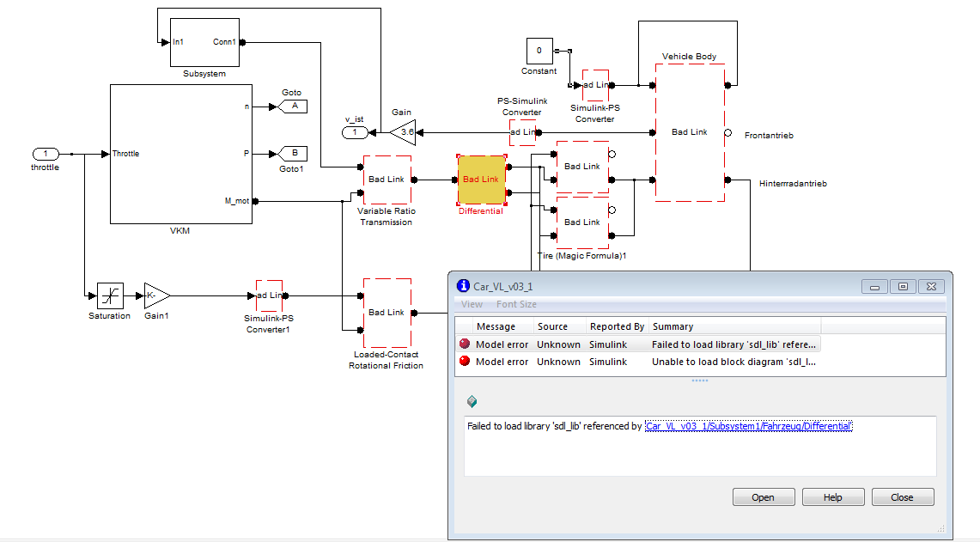The height and width of the screenshot is (542, 980).
Task: Select the Vehicle Body bad link block
Action: click(x=690, y=132)
